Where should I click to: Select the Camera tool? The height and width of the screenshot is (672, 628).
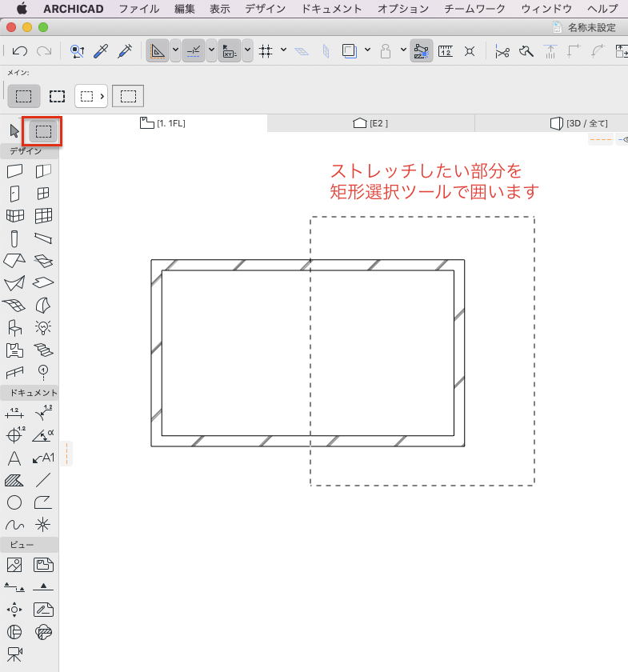click(14, 654)
